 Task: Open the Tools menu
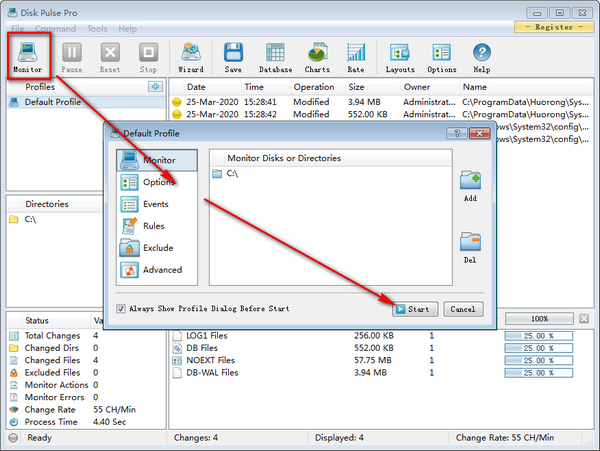[x=97, y=29]
